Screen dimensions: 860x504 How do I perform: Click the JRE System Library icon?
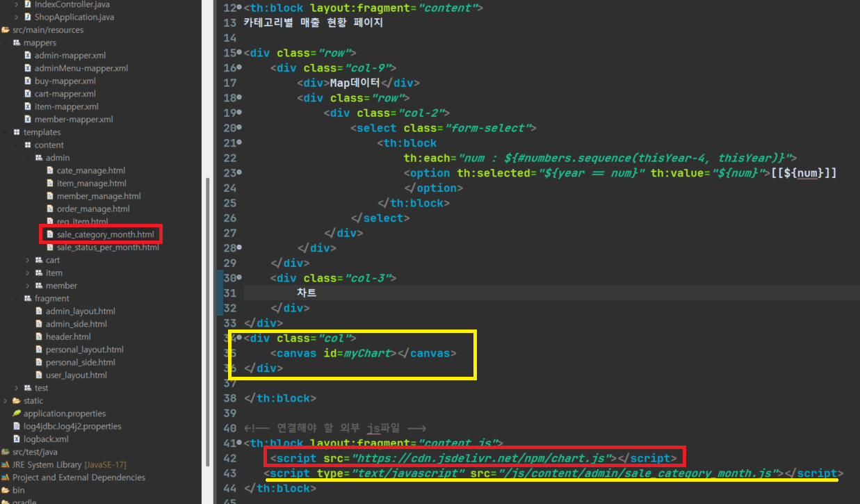(x=6, y=464)
